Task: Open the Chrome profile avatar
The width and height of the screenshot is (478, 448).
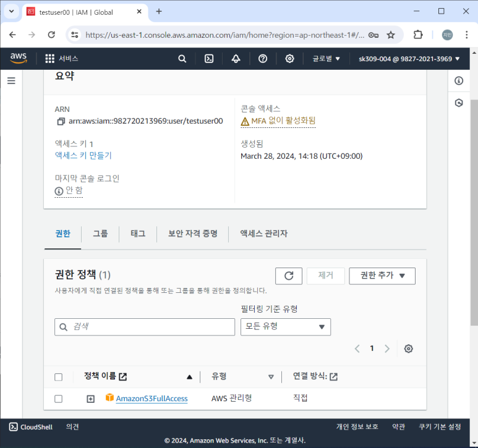Action: (x=447, y=35)
